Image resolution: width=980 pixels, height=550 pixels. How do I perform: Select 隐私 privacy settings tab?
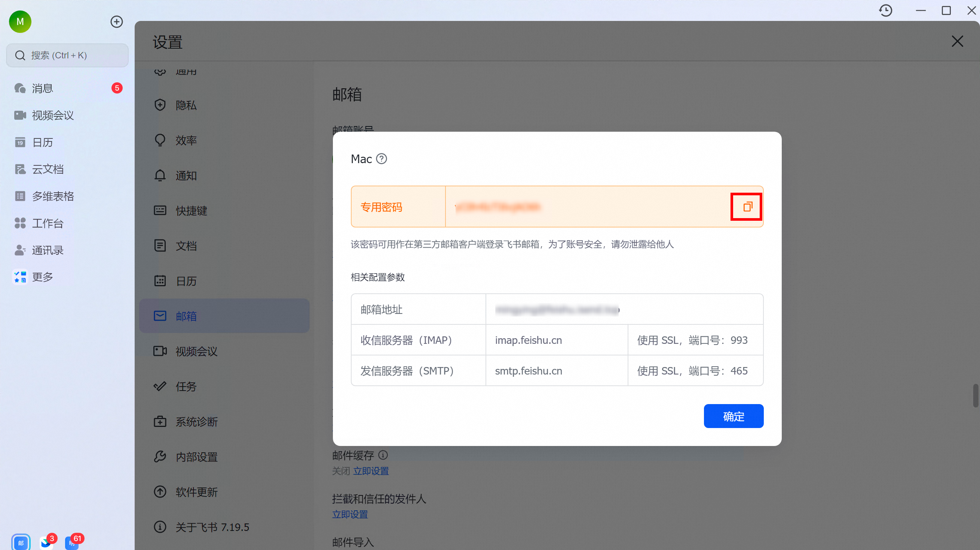186,105
